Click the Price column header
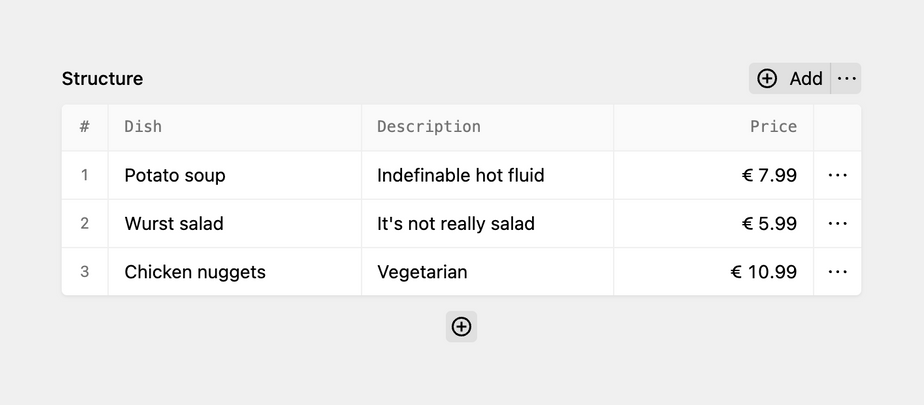The width and height of the screenshot is (924, 405). pyautogui.click(x=773, y=127)
